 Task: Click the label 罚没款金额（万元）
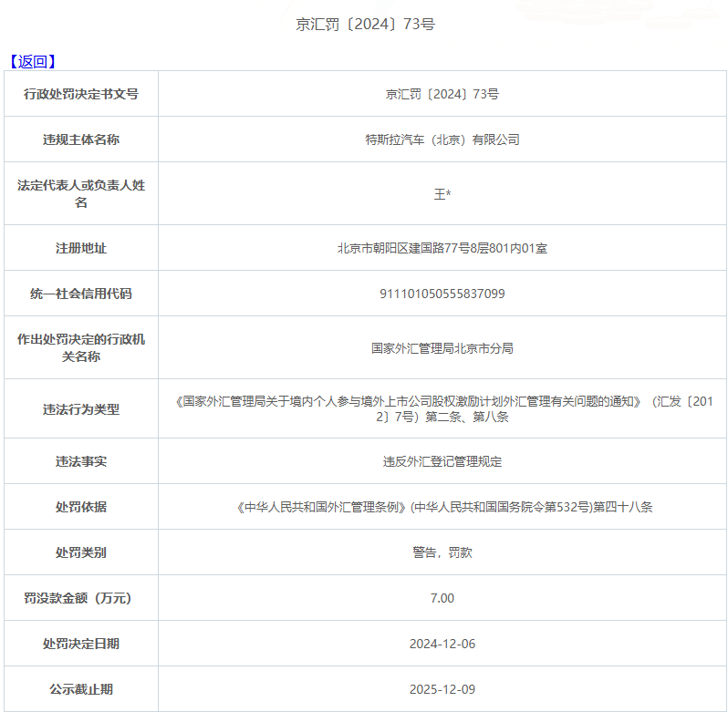click(x=78, y=598)
